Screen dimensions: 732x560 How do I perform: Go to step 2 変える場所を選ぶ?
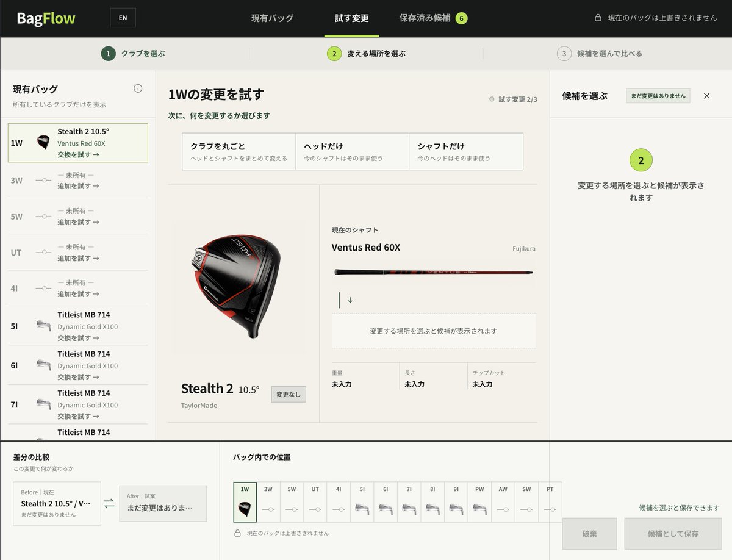point(366,54)
